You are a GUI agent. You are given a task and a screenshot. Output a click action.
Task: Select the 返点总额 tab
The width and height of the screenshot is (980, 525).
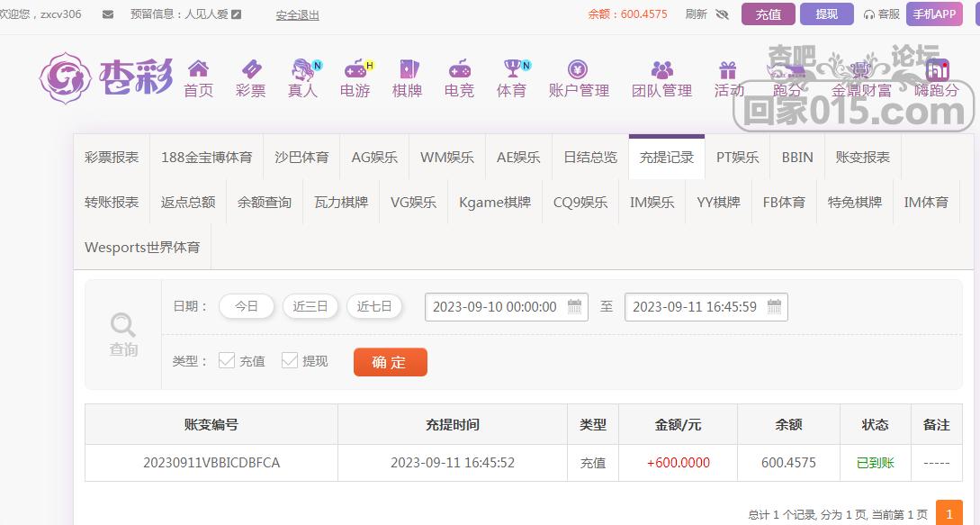coord(188,202)
